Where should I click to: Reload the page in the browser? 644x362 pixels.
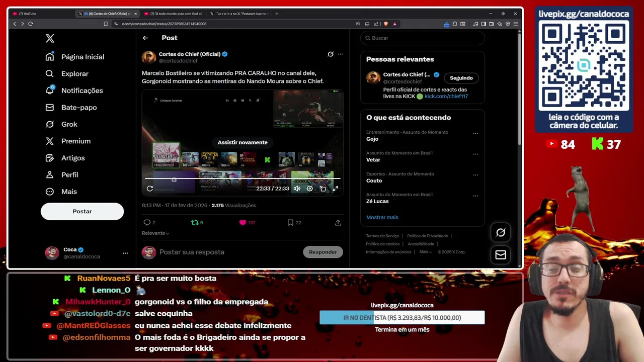point(31,24)
